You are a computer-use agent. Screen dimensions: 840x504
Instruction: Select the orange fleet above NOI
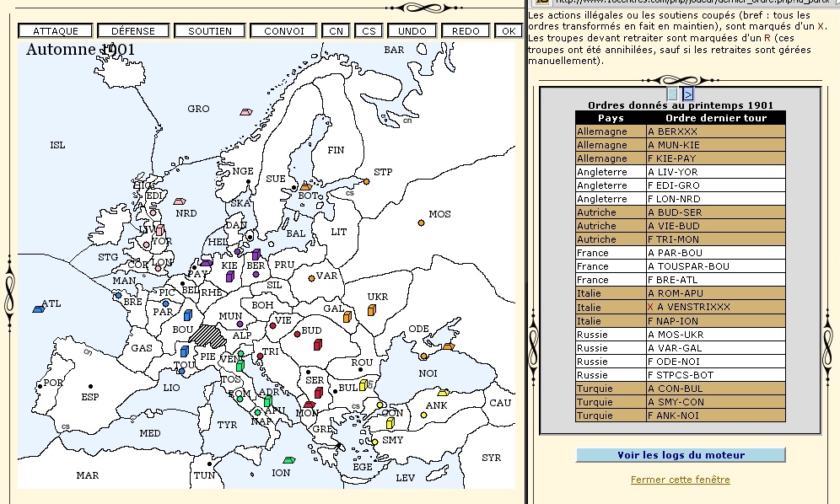[x=449, y=346]
